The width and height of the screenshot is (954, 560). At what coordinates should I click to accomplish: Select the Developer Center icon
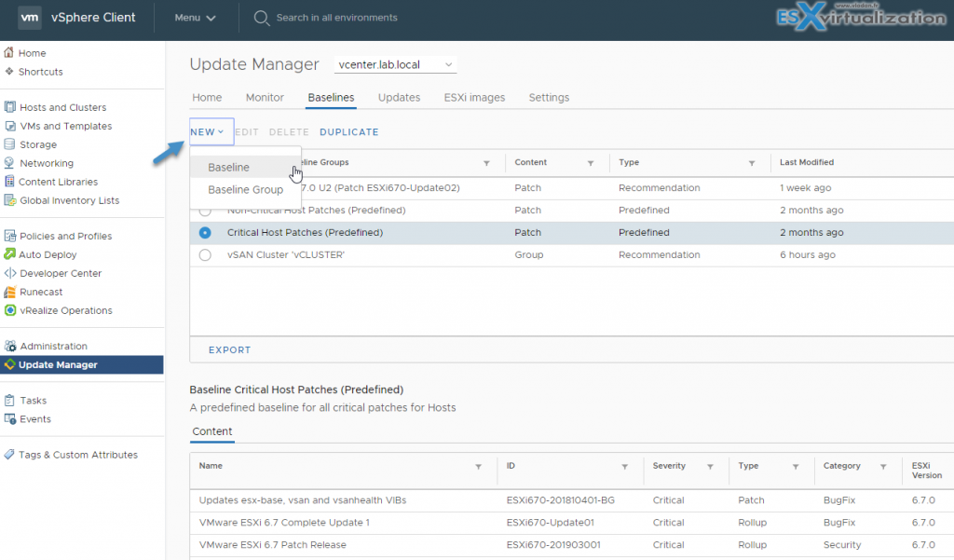[x=10, y=273]
